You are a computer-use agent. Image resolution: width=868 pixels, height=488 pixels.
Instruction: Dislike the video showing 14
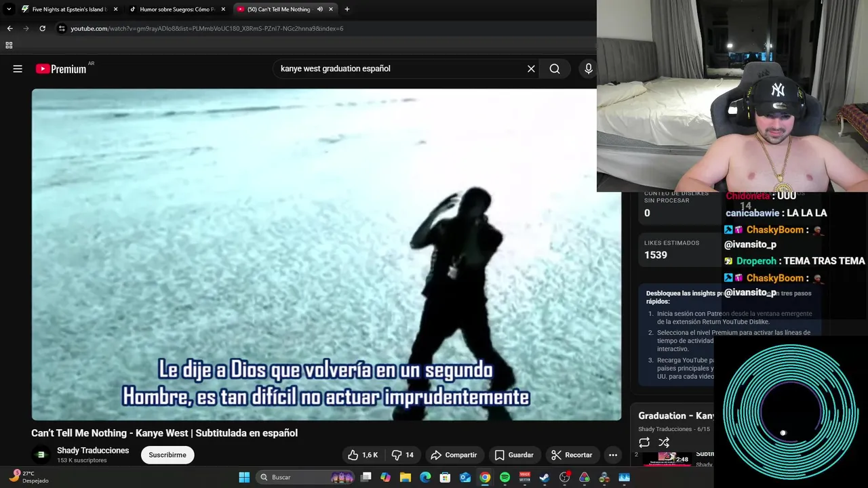click(x=403, y=455)
